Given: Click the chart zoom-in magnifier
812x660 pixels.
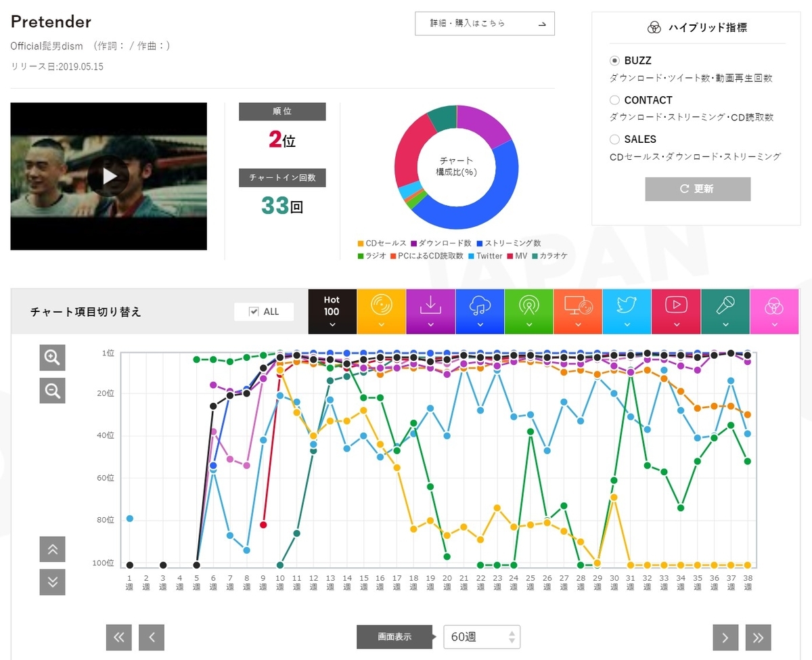Looking at the screenshot, I should [52, 357].
